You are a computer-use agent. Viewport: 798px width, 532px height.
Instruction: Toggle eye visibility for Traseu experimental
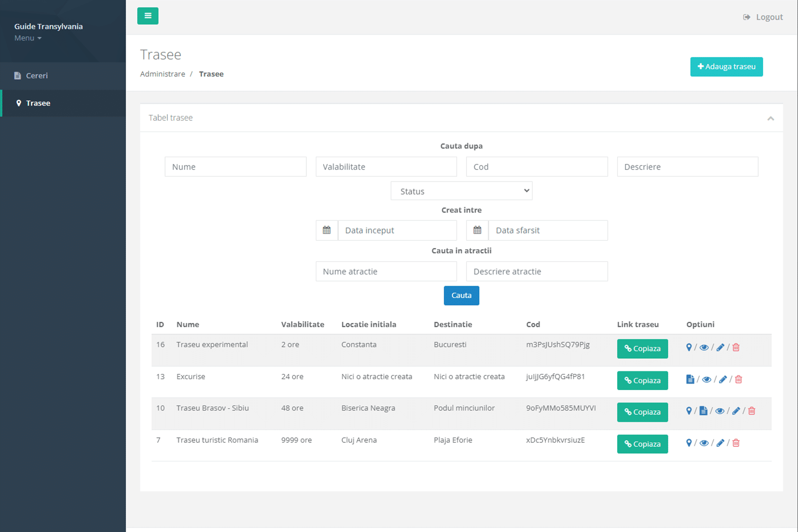click(704, 347)
